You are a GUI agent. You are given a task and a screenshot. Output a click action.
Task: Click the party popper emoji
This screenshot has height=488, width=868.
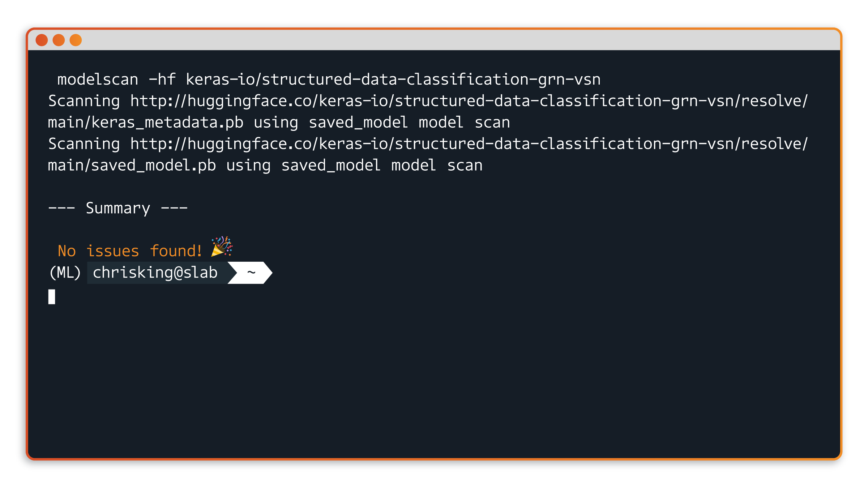pos(222,247)
